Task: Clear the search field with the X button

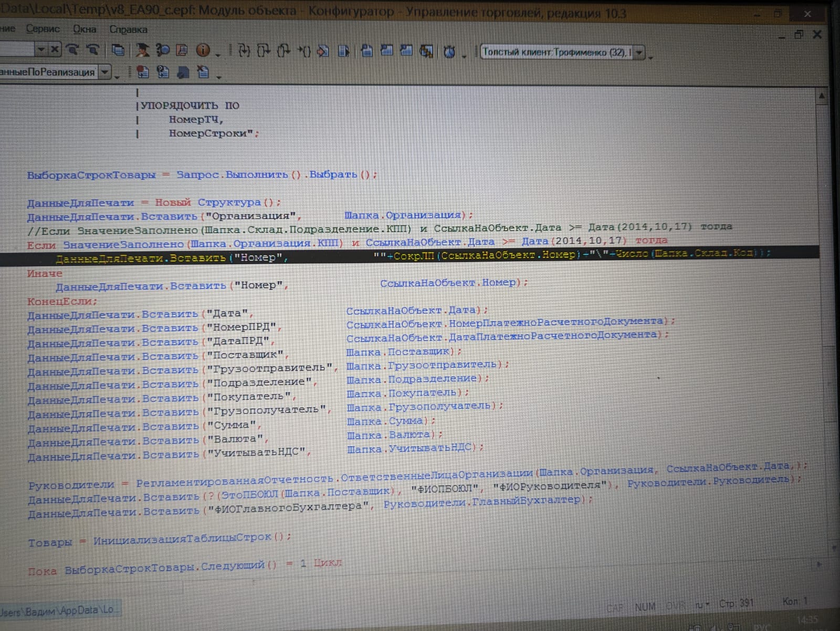Action: click(55, 50)
